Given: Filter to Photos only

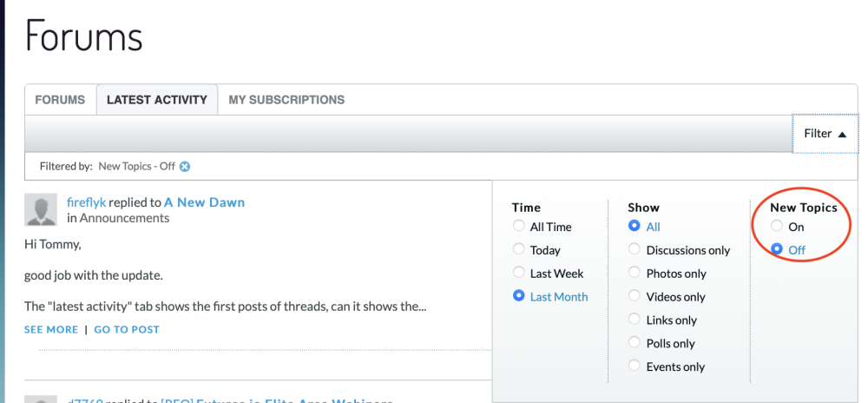Looking at the screenshot, I should [x=635, y=274].
